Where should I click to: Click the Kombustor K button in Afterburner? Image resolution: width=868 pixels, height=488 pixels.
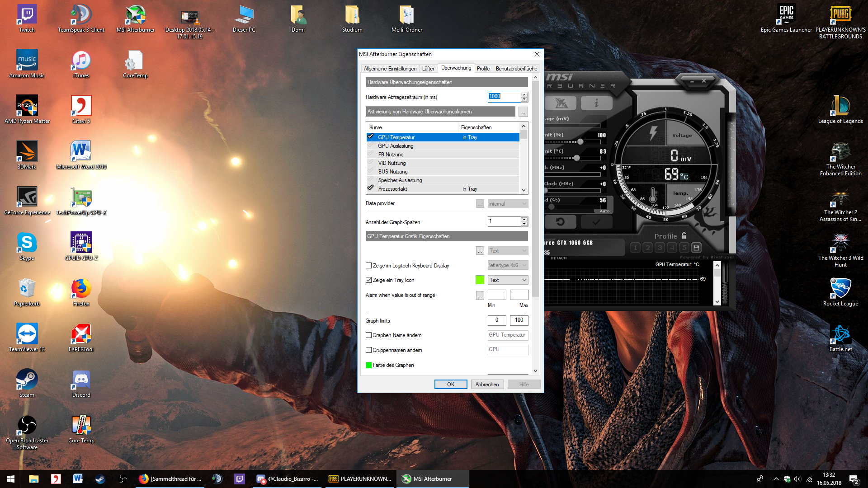click(x=561, y=103)
